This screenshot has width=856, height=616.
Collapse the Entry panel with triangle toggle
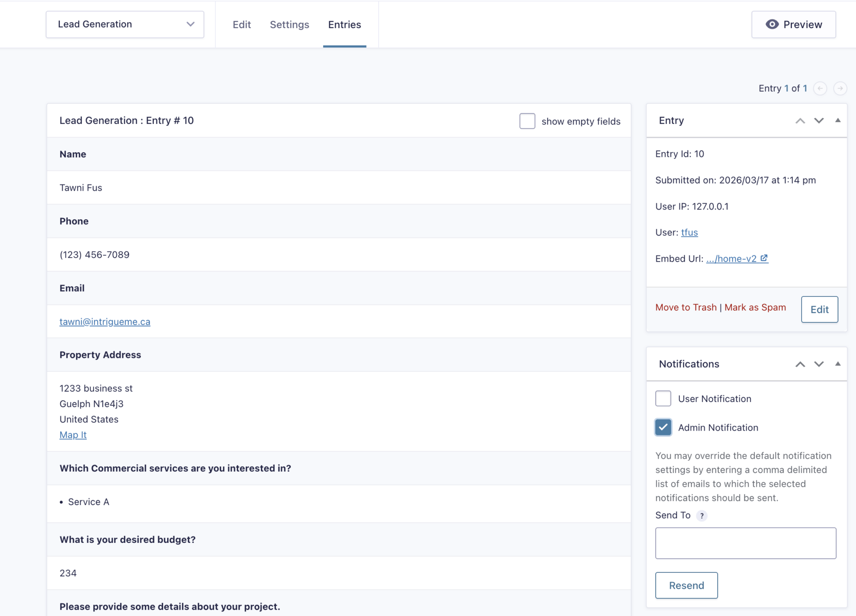point(838,120)
